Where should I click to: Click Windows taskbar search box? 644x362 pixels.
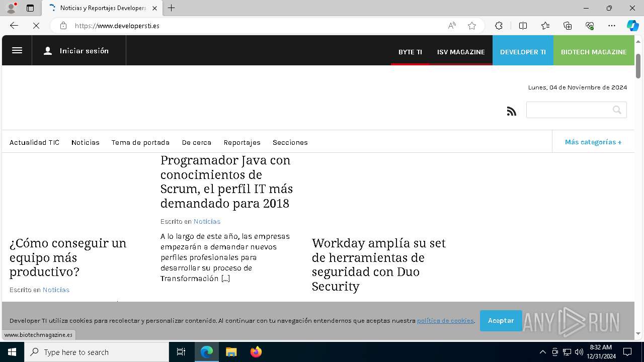click(97, 352)
